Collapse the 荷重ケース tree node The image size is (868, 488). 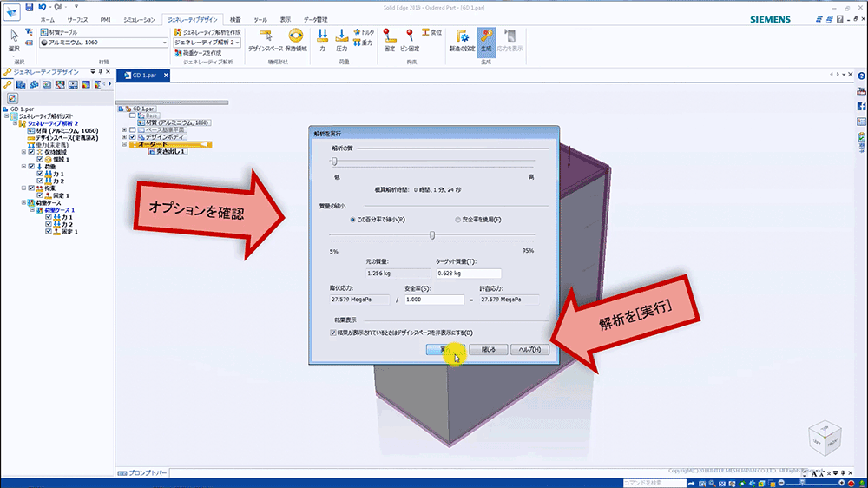coord(23,202)
